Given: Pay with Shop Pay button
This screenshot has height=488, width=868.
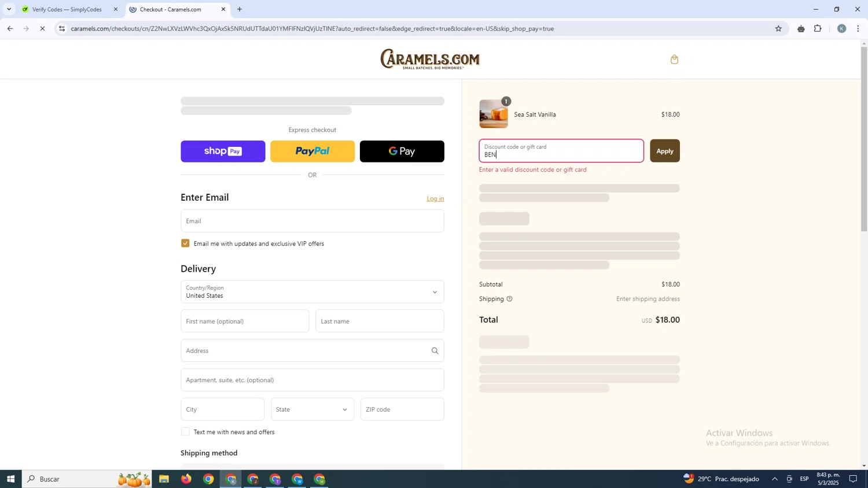Looking at the screenshot, I should (223, 151).
